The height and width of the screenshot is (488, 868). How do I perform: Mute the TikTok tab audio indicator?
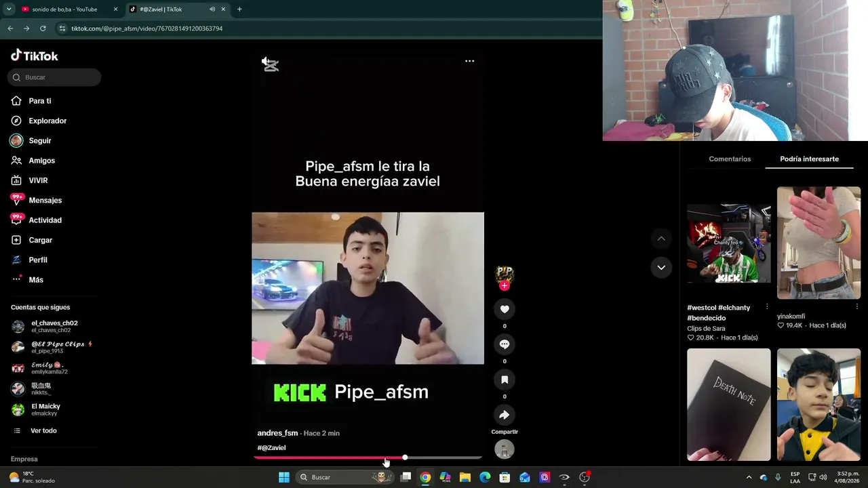click(x=212, y=9)
